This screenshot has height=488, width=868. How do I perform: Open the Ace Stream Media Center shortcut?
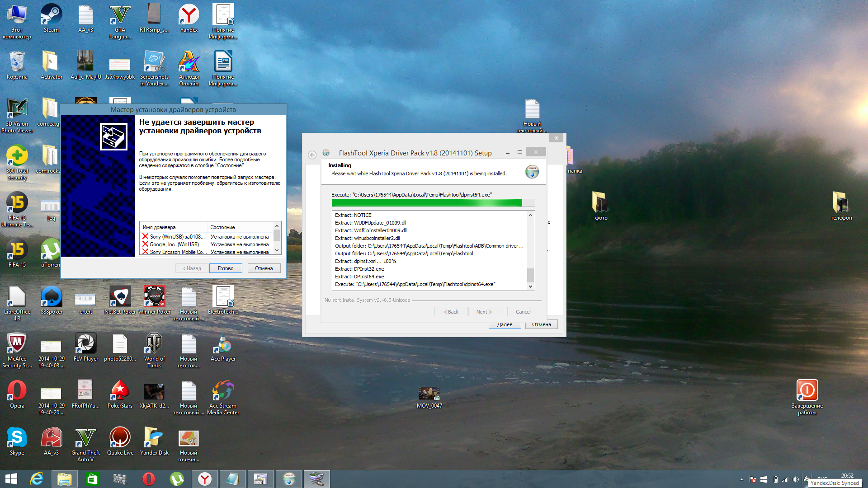coord(223,392)
